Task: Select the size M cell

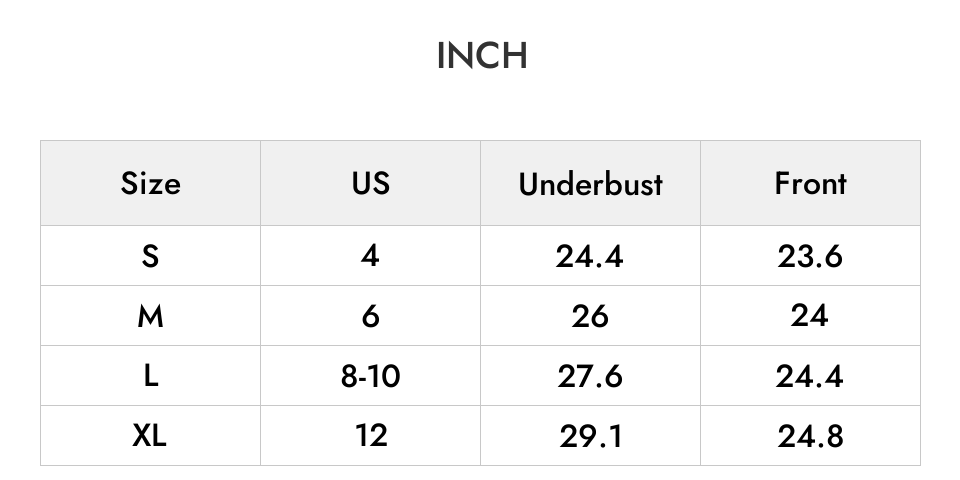Action: pos(151,316)
